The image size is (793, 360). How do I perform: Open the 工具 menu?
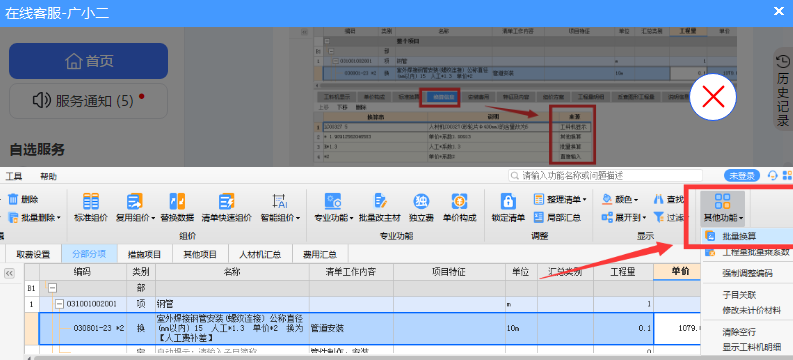(x=14, y=176)
